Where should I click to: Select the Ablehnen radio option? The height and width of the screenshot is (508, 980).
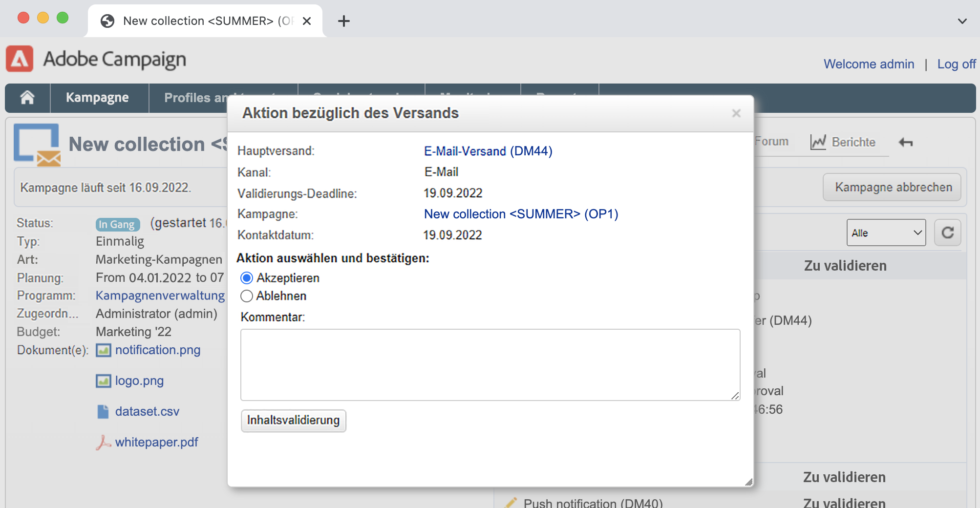(x=247, y=296)
